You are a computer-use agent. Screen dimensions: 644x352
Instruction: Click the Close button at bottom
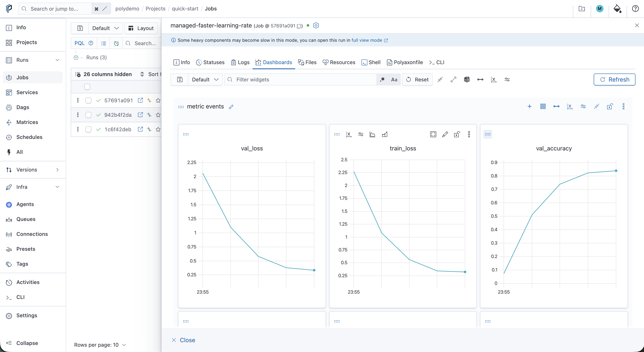tap(183, 340)
